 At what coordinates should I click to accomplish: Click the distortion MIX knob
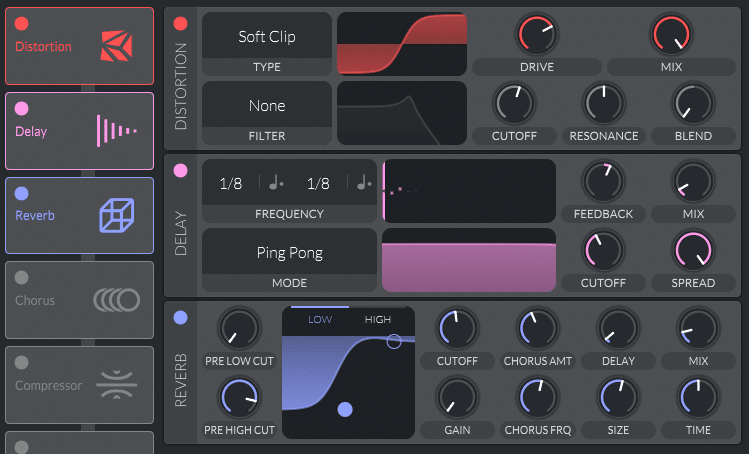pyautogui.click(x=671, y=34)
